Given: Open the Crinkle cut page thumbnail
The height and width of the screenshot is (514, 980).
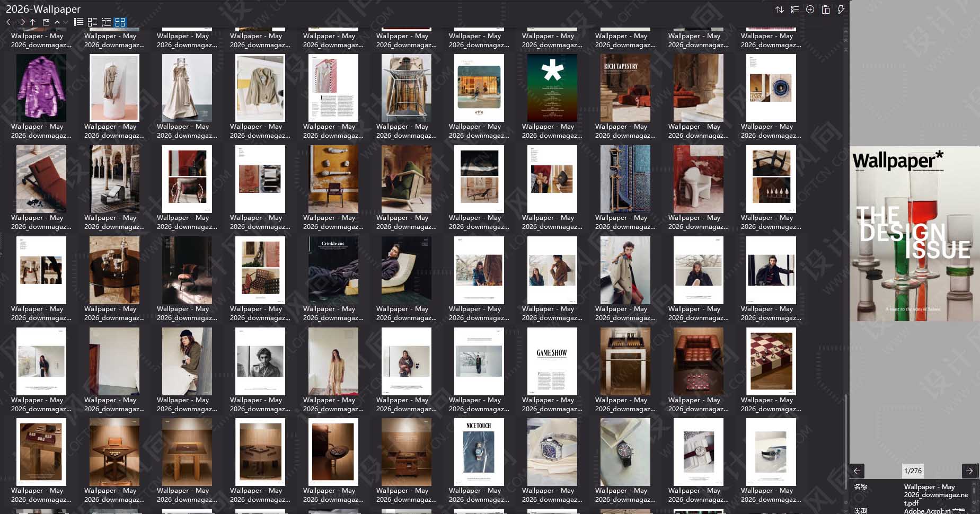Looking at the screenshot, I should (x=333, y=270).
